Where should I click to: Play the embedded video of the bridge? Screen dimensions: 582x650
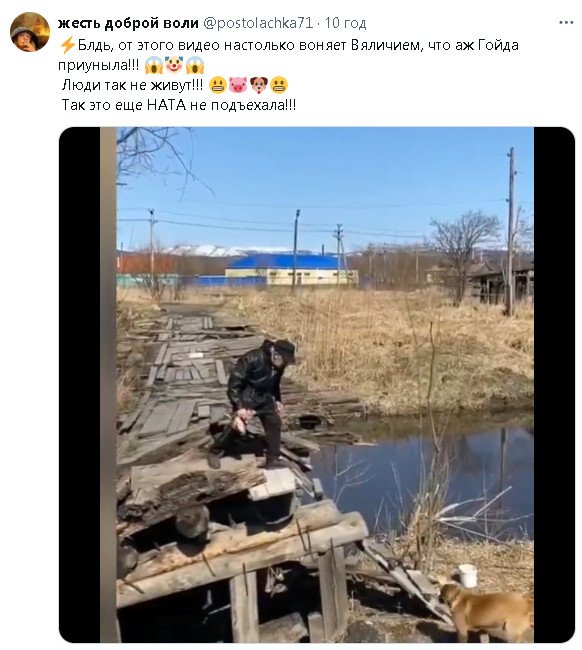(317, 385)
